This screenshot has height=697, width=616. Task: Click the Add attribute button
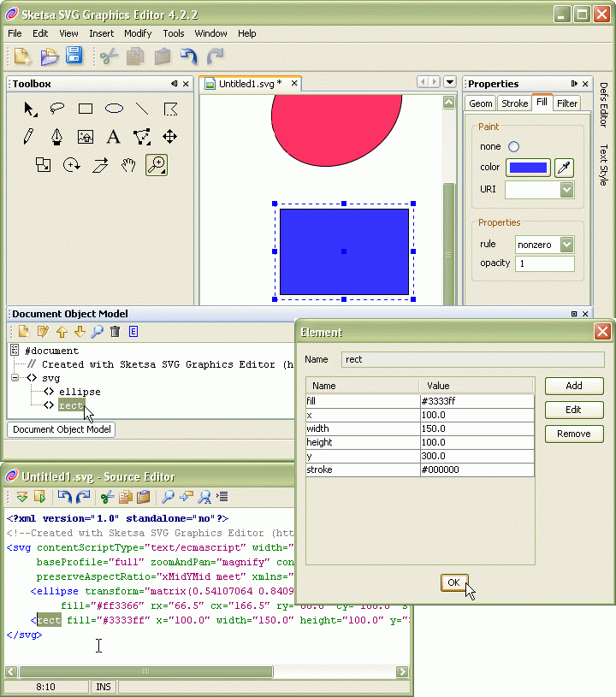[574, 386]
